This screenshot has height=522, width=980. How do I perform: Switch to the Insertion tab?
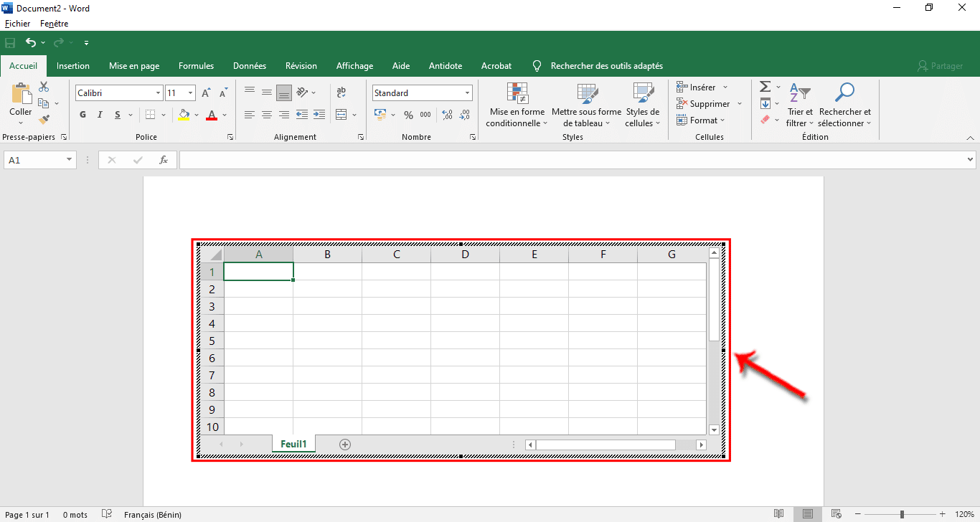coord(73,66)
